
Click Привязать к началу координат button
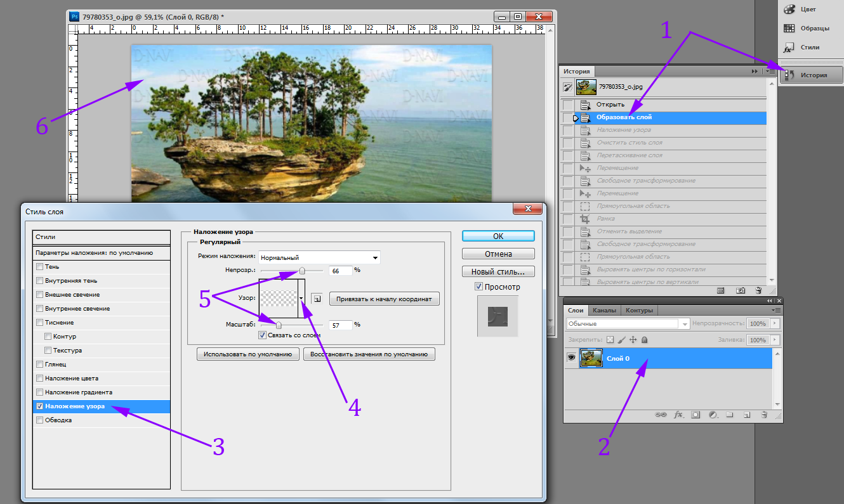[x=384, y=299]
